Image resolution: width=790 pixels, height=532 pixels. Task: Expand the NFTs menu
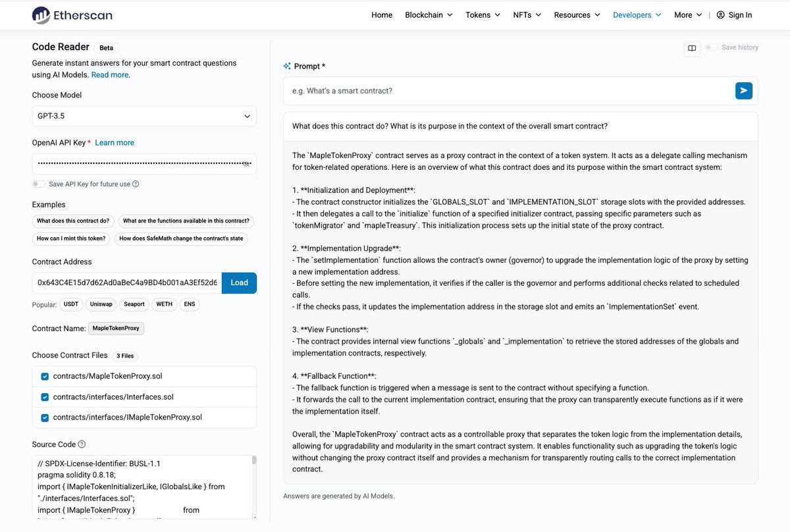point(527,15)
